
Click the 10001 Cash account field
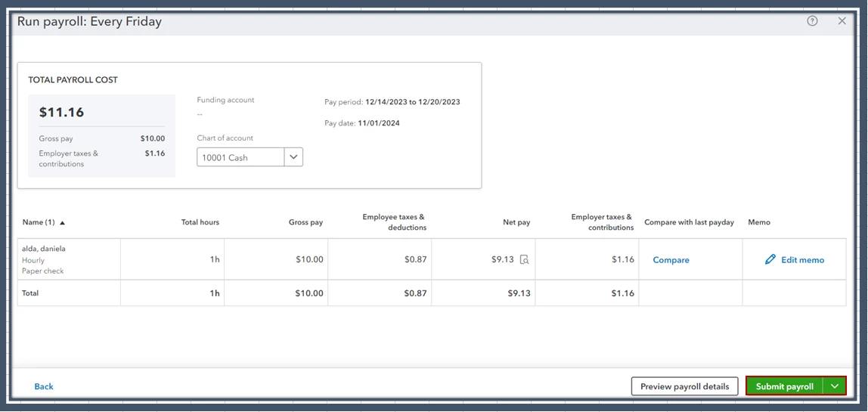pyautogui.click(x=240, y=157)
